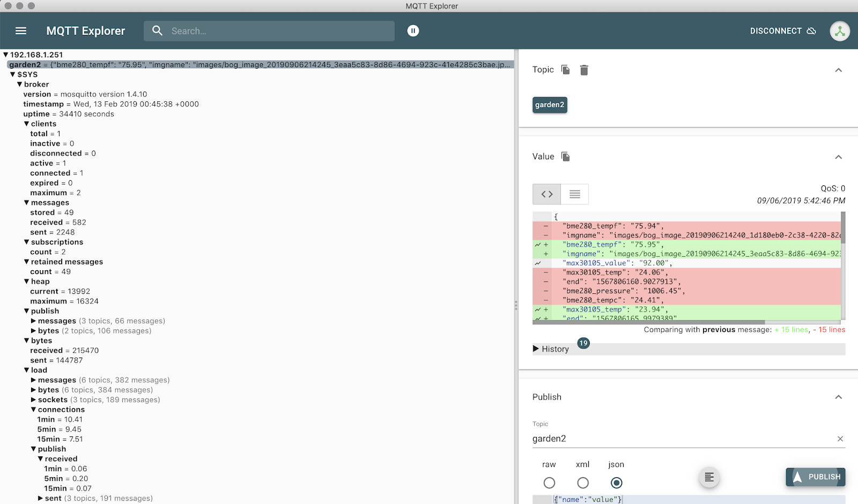Select heap maximum = 16324 row
858x504 pixels.
(x=64, y=301)
